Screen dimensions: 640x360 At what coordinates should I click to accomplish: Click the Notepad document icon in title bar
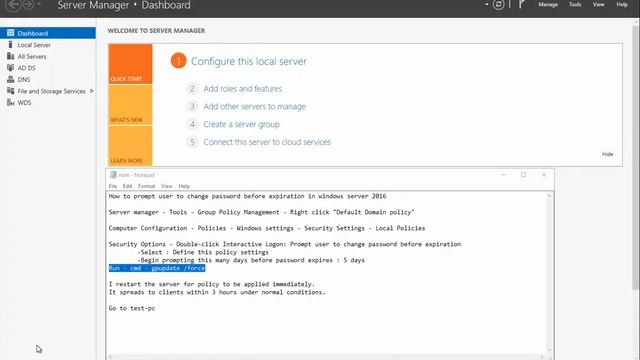pos(113,175)
